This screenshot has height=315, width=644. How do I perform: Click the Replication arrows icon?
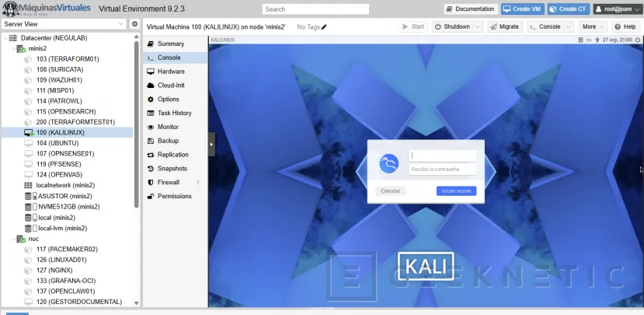click(151, 155)
